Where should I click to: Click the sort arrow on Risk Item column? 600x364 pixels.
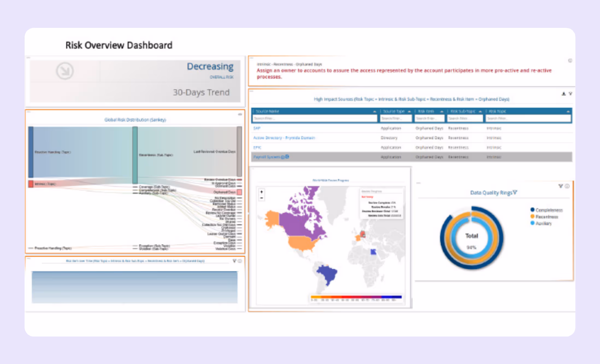[442, 111]
